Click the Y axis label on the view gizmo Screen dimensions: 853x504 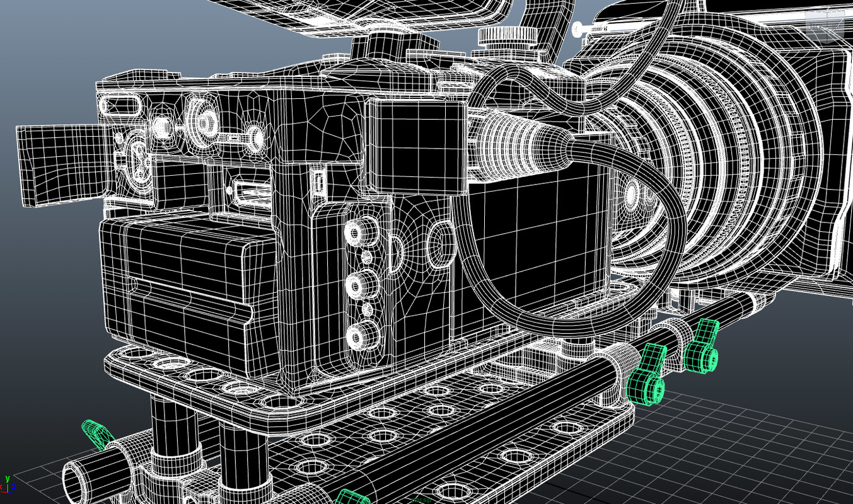tap(7, 479)
